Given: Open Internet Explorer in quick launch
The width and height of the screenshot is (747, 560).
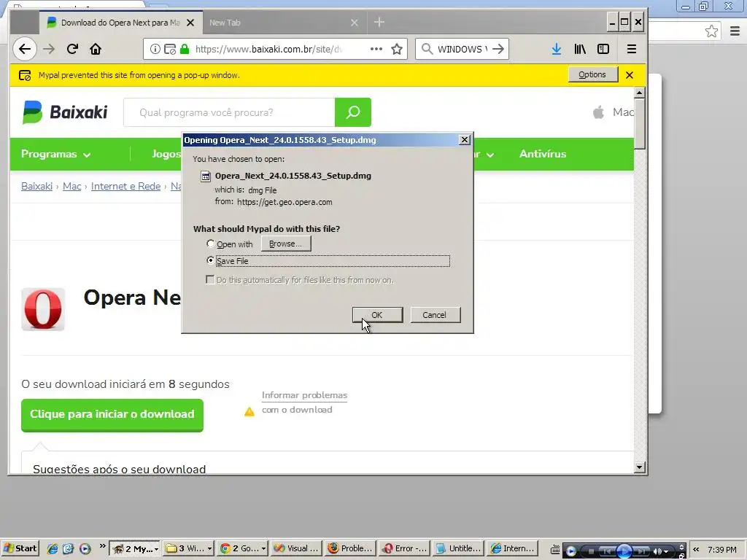Looking at the screenshot, I should [x=53, y=548].
